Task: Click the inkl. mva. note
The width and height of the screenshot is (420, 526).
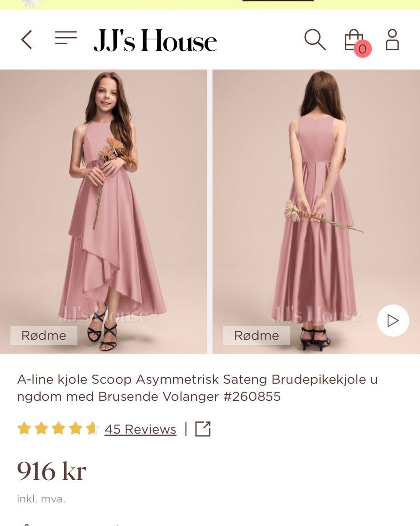Action: (x=41, y=498)
